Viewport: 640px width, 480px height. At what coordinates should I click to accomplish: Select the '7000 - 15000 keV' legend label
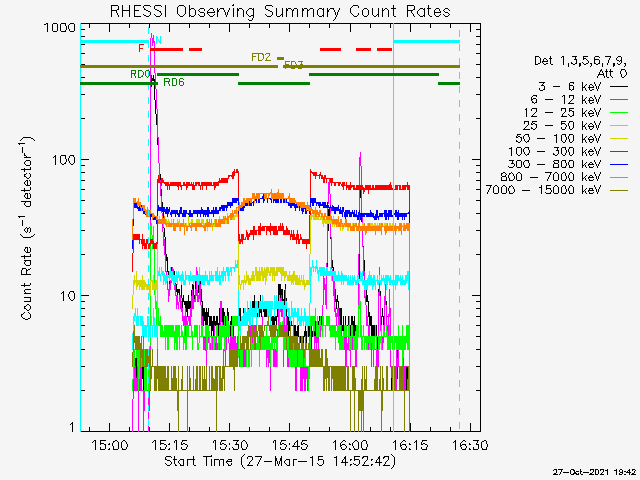[x=544, y=190]
